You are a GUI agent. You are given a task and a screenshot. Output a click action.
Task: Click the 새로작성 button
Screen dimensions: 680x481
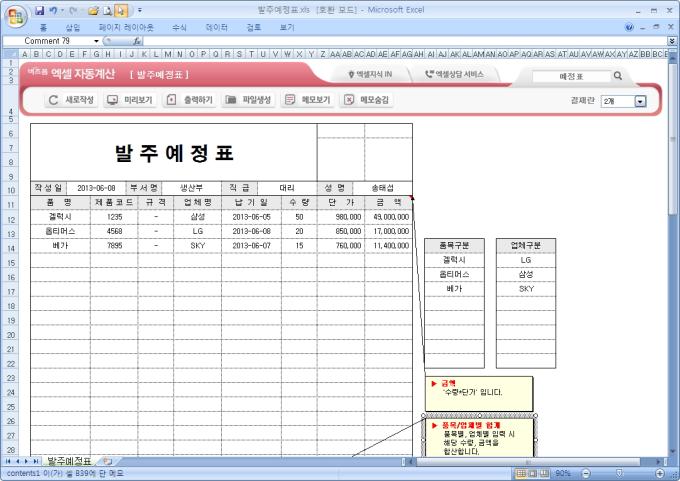pos(71,100)
